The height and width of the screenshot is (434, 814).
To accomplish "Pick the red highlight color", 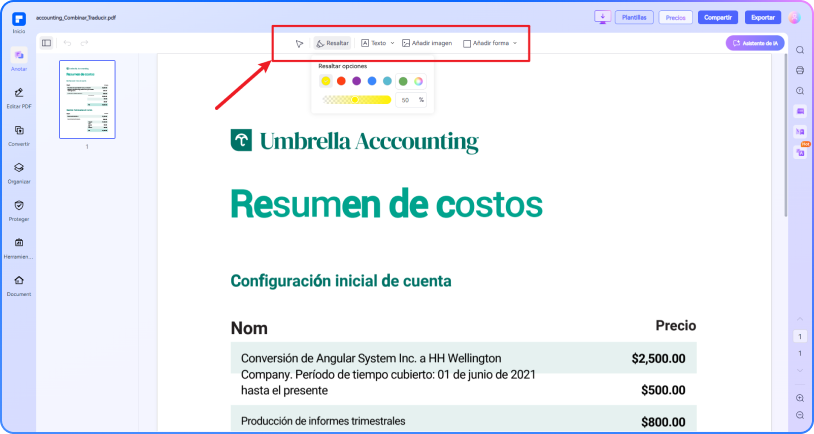I will click(341, 81).
